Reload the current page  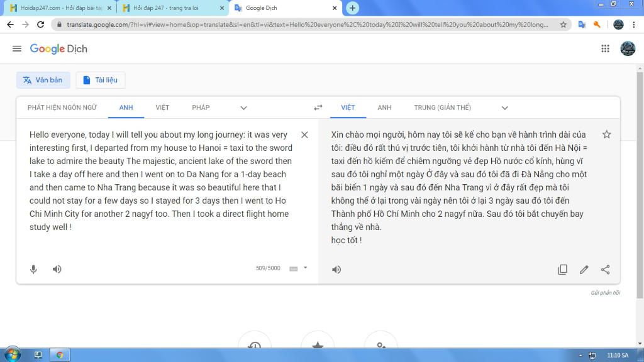[40, 25]
